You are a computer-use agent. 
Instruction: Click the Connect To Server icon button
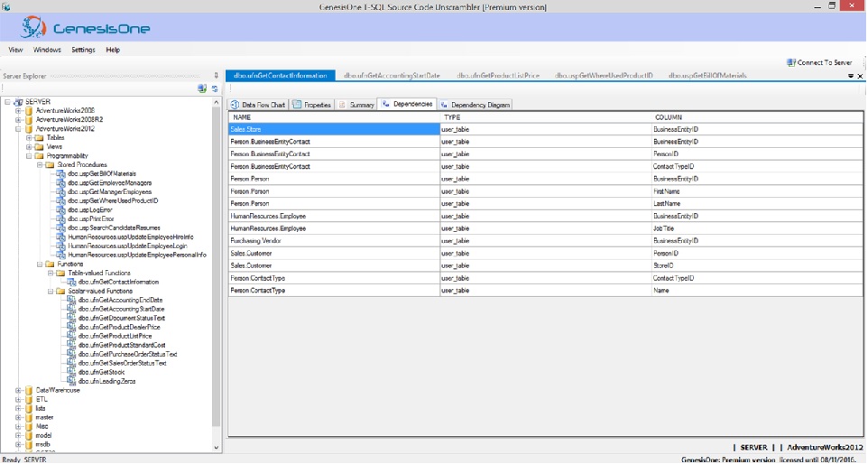[791, 62]
